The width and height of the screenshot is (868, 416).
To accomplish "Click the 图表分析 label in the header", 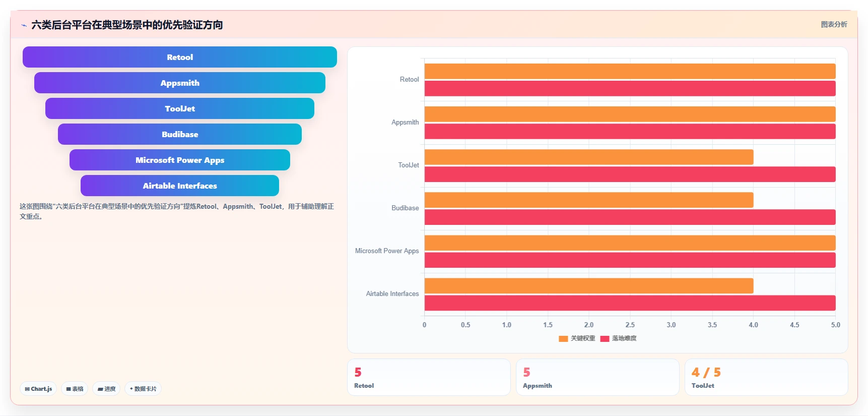I will [x=834, y=24].
